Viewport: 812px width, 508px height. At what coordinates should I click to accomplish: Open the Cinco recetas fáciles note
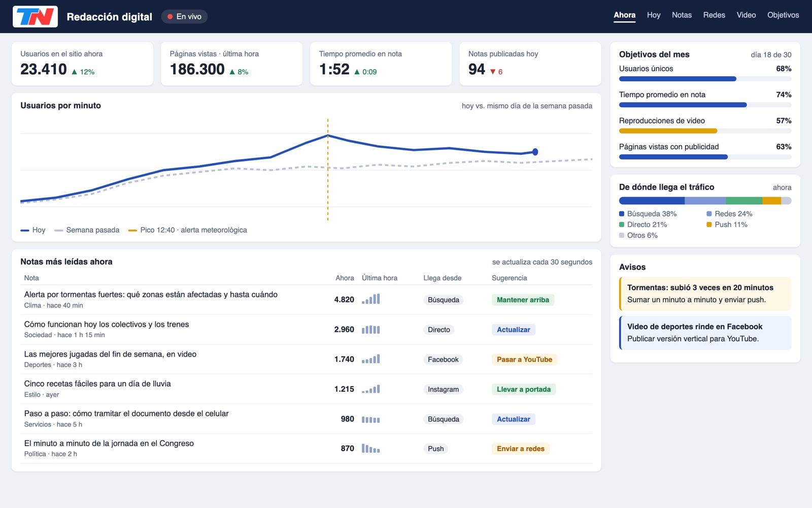tap(97, 384)
